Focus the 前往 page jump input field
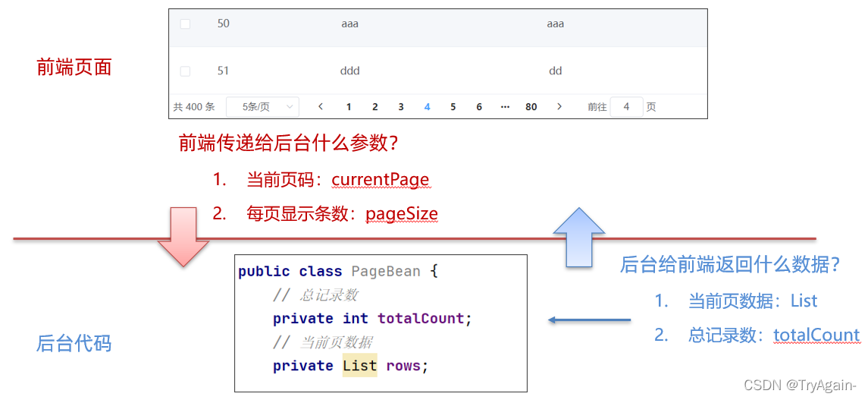Viewport: 868px width, 400px height. [627, 107]
